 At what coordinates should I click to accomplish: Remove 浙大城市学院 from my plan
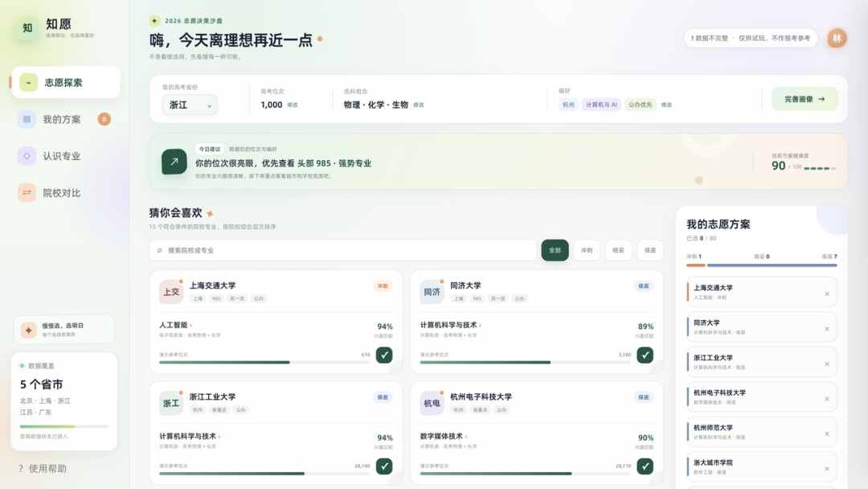[827, 469]
